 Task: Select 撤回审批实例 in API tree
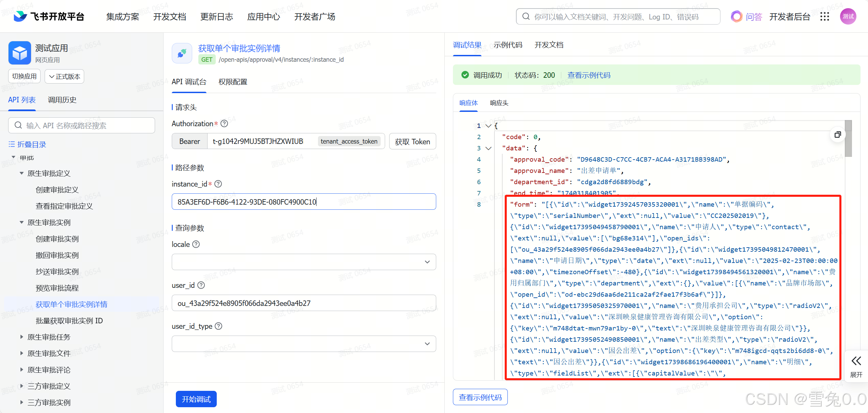click(57, 255)
